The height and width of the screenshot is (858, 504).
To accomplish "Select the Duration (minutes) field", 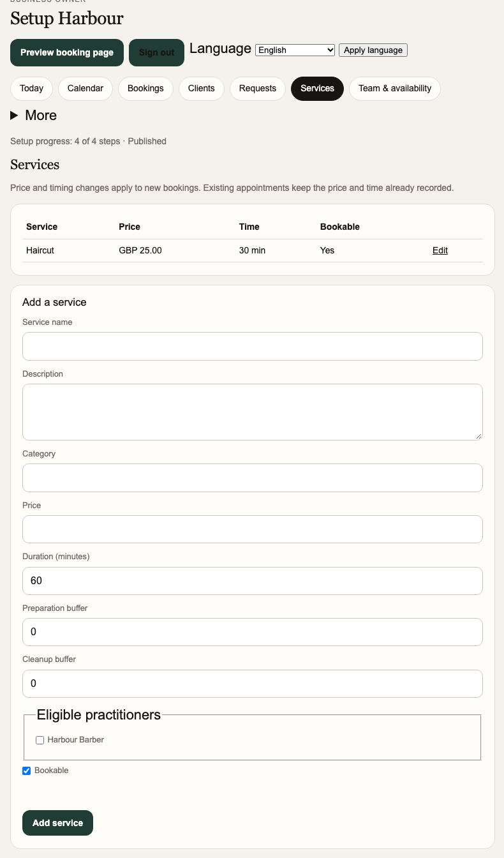I will [x=253, y=581].
